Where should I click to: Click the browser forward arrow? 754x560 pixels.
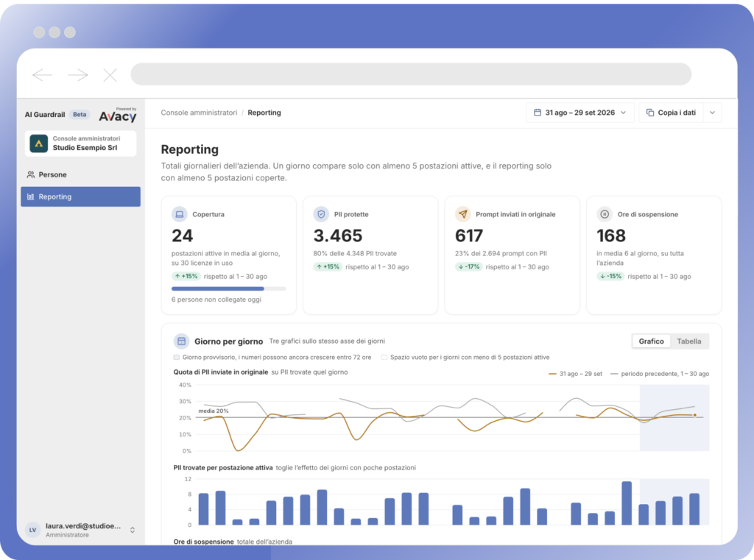[x=78, y=75]
